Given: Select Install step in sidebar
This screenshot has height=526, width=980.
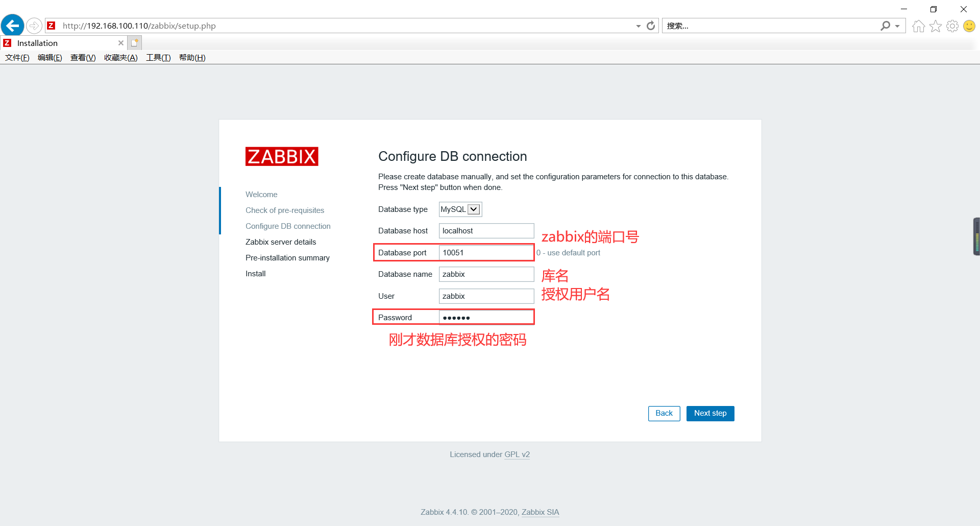Looking at the screenshot, I should tap(256, 274).
